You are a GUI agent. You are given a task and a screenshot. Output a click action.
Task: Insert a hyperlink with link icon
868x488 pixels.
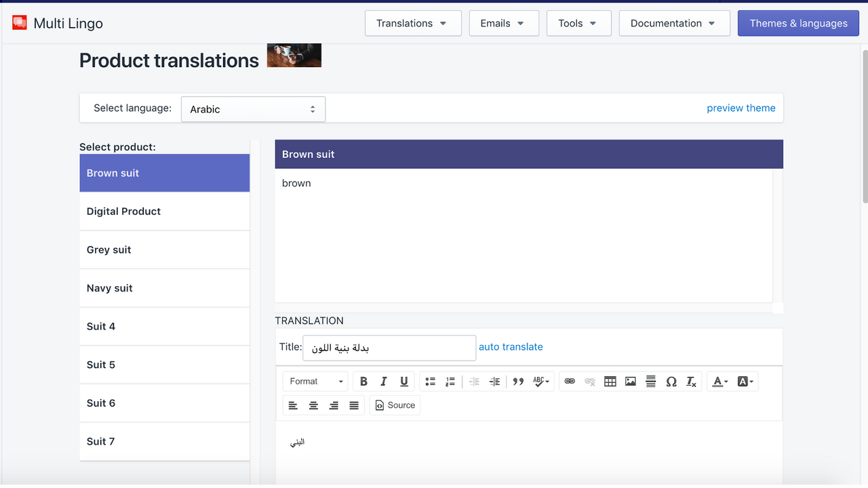click(x=570, y=382)
